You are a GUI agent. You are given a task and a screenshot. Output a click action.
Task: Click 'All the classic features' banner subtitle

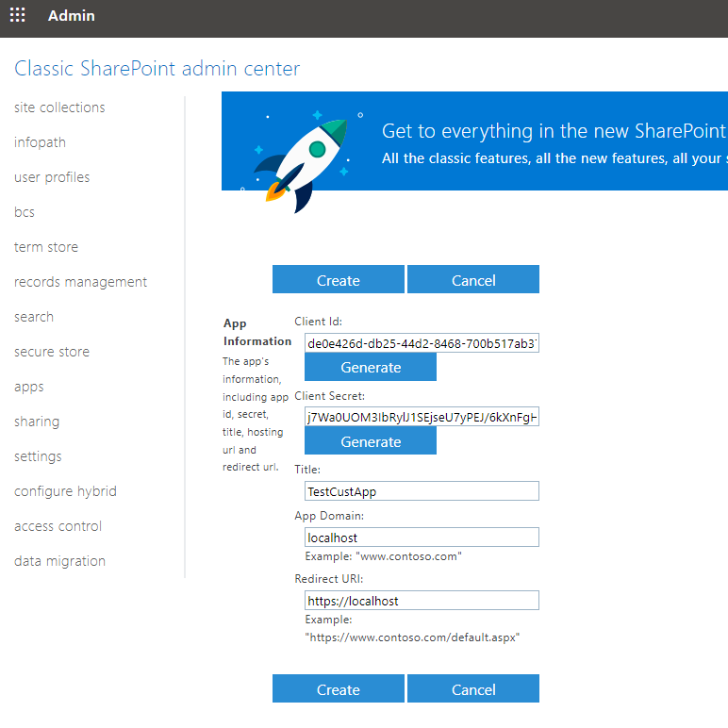point(554,158)
